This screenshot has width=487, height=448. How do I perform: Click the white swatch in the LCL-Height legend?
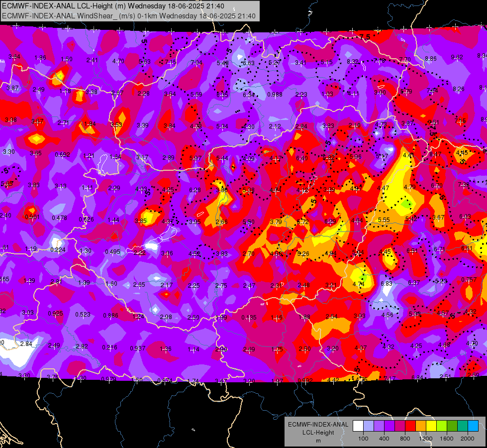point(358,426)
